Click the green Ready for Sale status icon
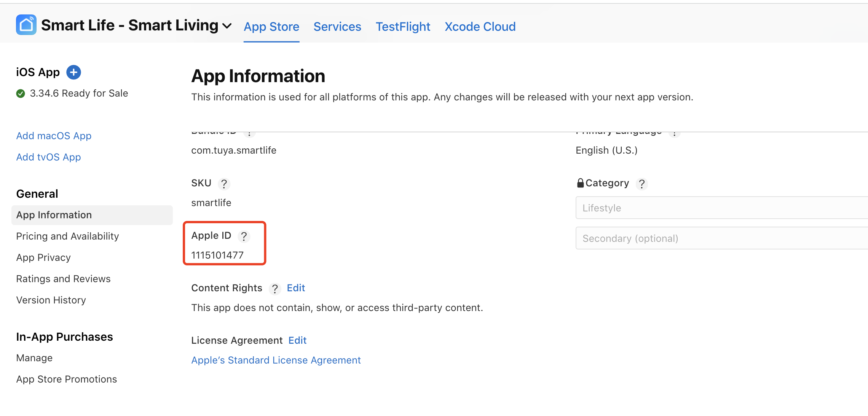868x416 pixels. point(21,94)
